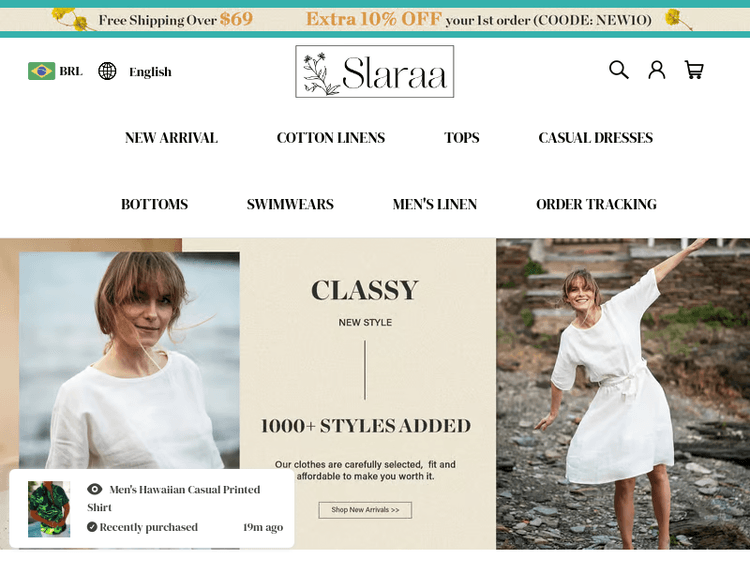Click the Order Tracking link
This screenshot has height=563, width=750.
(596, 204)
